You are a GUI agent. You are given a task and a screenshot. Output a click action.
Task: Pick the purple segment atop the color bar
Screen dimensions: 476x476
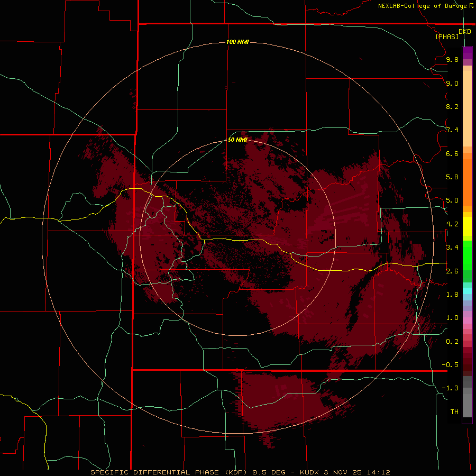click(467, 53)
